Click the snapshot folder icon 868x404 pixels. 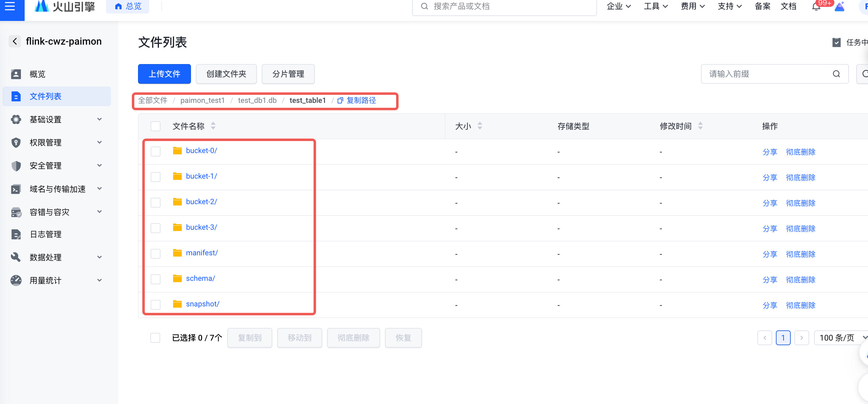point(177,304)
